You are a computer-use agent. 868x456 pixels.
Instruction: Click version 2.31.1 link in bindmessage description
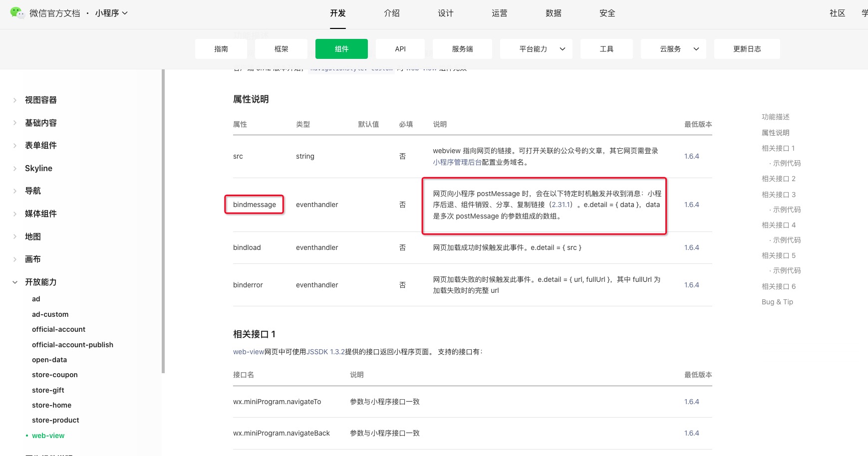point(562,205)
